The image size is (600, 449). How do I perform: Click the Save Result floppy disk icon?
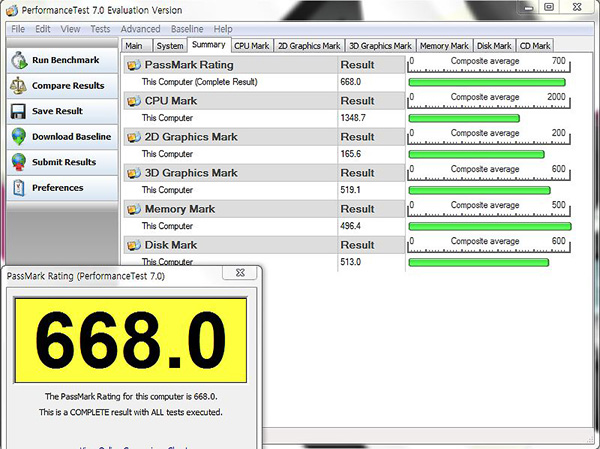coord(18,111)
